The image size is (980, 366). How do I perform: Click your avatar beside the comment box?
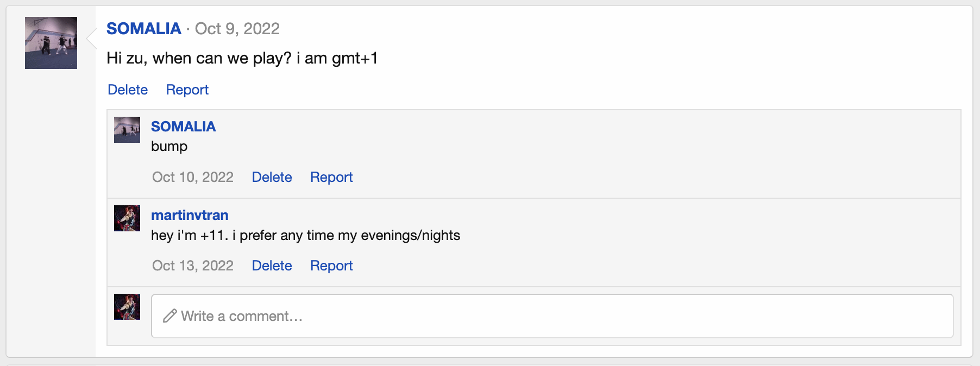click(x=127, y=307)
